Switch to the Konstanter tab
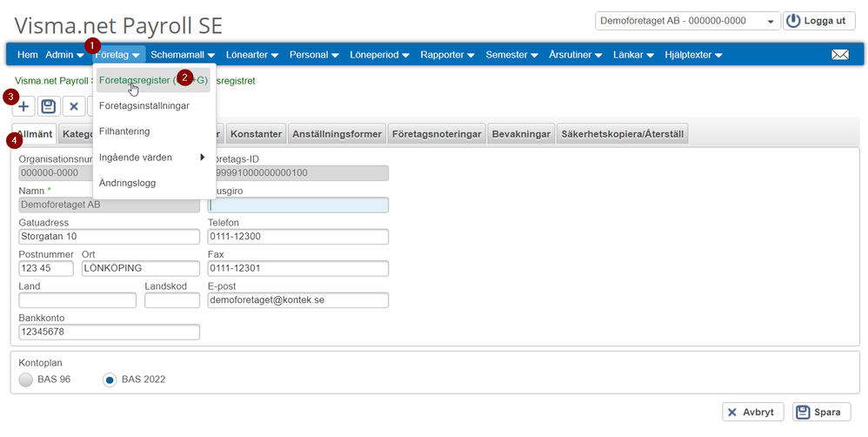868x437 pixels. point(257,134)
